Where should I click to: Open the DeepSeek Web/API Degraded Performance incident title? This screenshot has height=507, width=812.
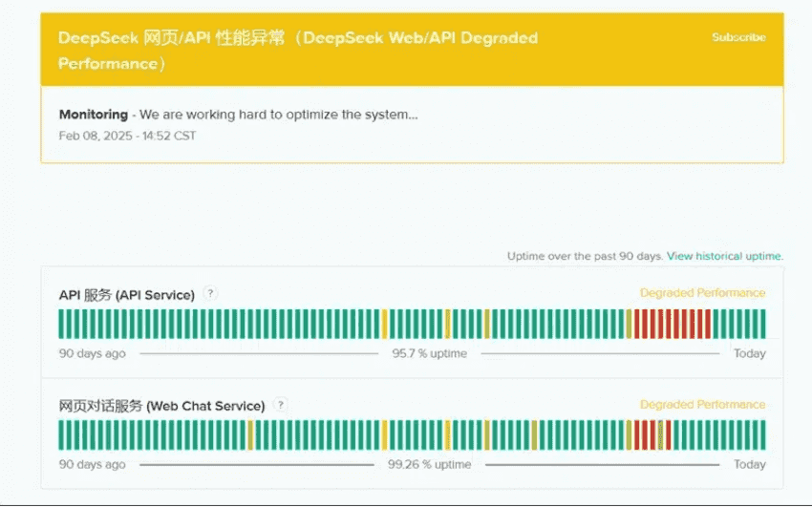(x=298, y=51)
